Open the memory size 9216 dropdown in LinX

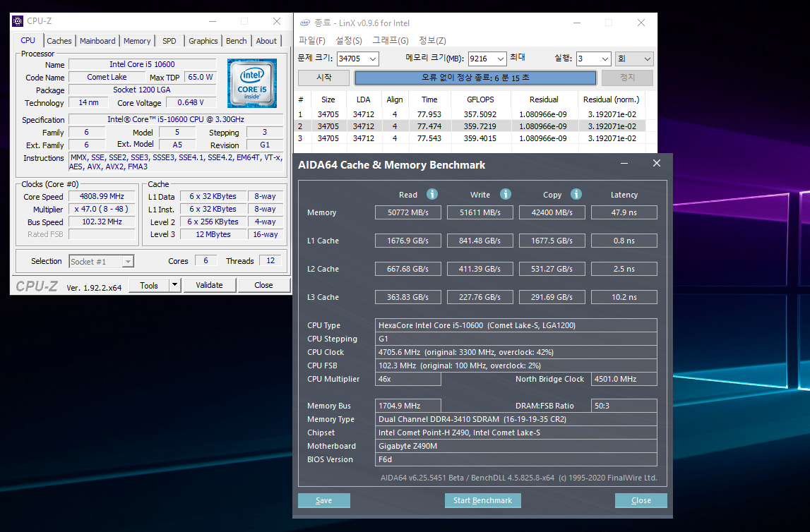(x=501, y=59)
